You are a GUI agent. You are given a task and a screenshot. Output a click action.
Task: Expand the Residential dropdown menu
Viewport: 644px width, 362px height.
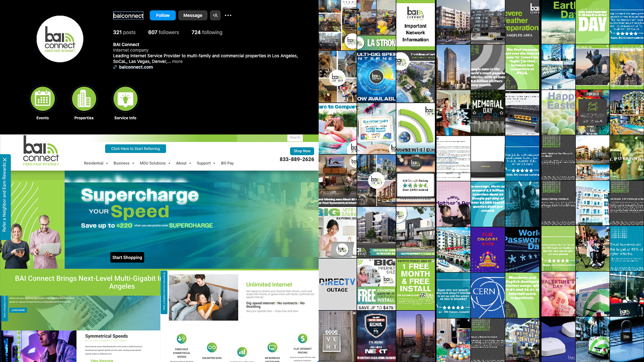[x=96, y=163]
